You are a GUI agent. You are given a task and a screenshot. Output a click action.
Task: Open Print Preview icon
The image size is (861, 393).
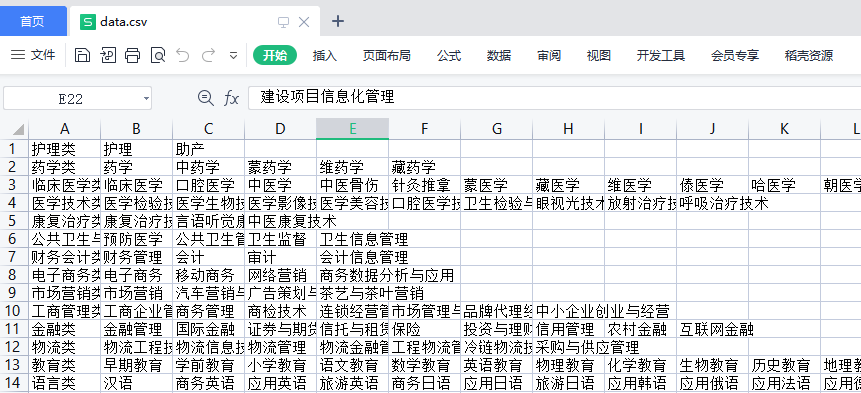pos(158,55)
